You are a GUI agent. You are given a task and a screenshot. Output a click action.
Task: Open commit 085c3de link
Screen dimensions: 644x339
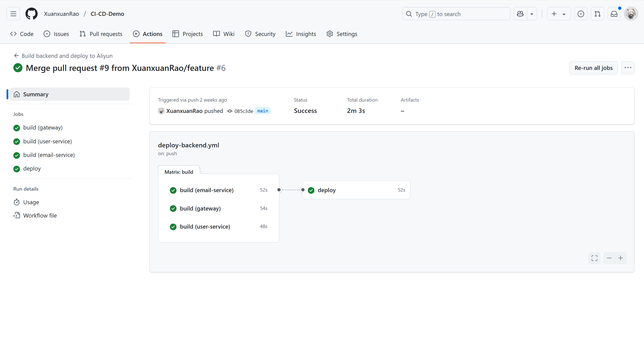[x=243, y=111]
